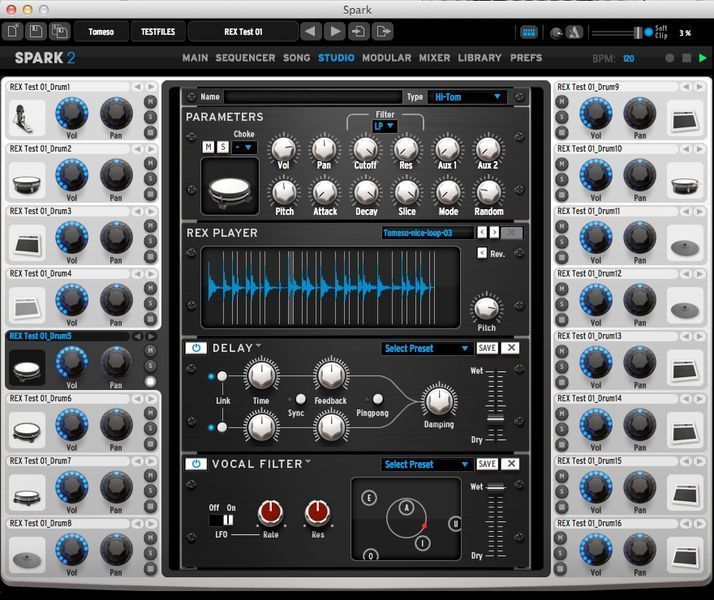
Task: Click the cymbal icon on Drum11
Action: pos(684,244)
